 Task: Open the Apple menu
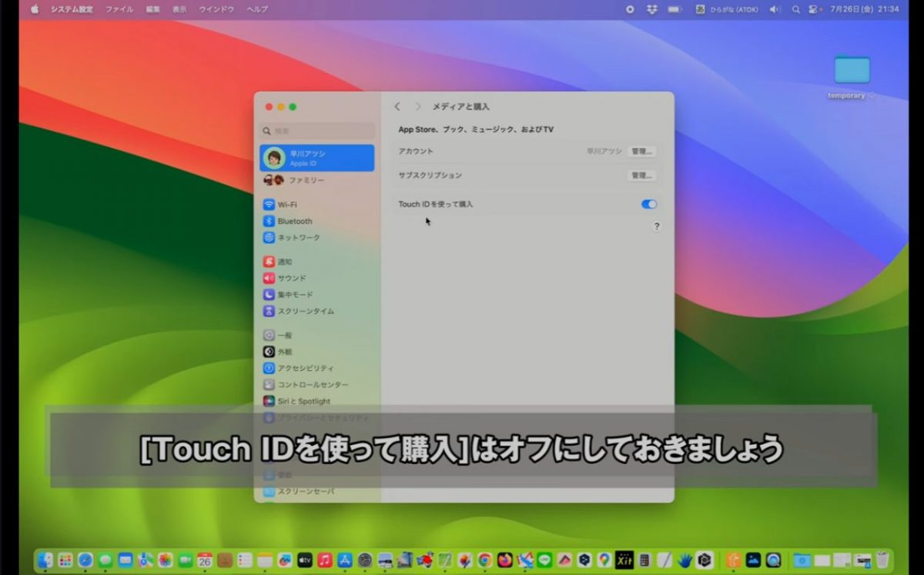(34, 9)
